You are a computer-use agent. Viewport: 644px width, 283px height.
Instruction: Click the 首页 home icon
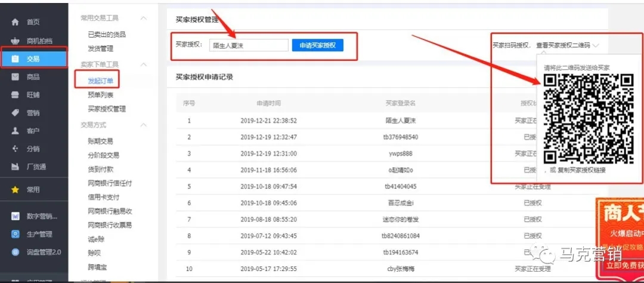tap(16, 22)
